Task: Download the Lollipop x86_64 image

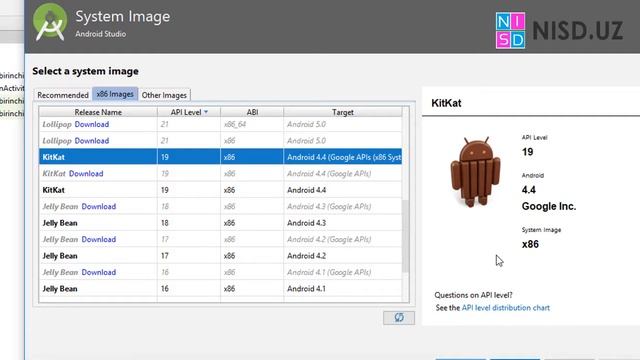Action: 92,124
